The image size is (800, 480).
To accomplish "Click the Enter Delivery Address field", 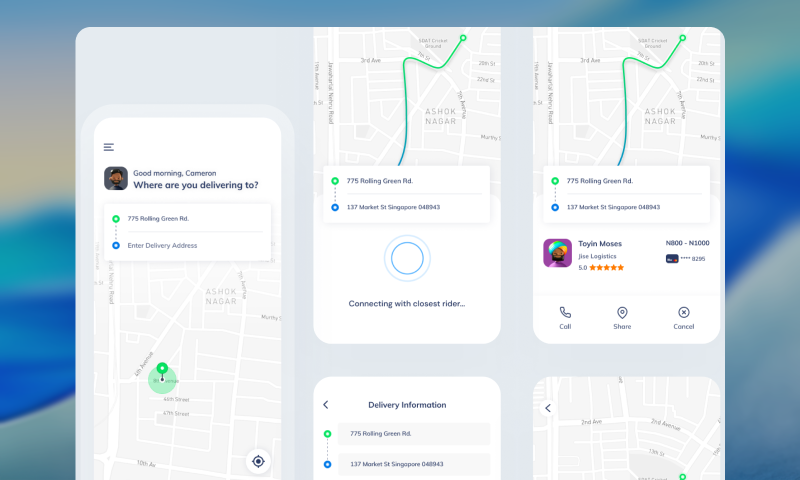I will [x=162, y=245].
